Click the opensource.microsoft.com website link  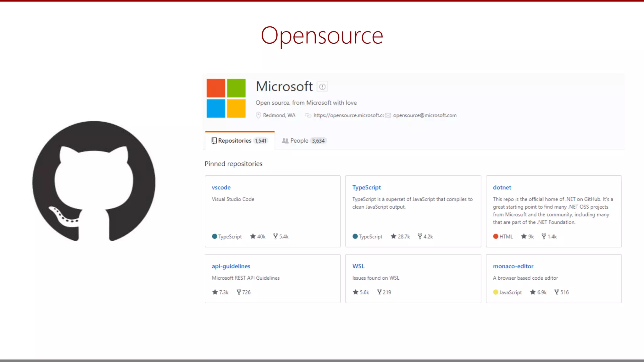point(348,115)
